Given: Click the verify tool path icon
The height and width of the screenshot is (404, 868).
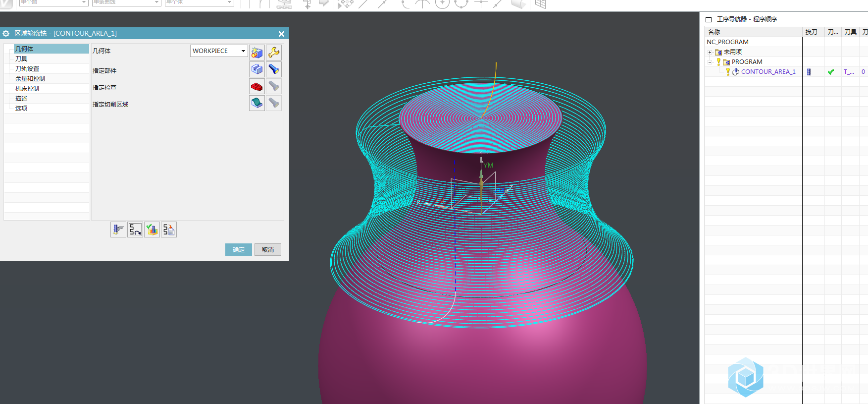Looking at the screenshot, I should tap(152, 230).
